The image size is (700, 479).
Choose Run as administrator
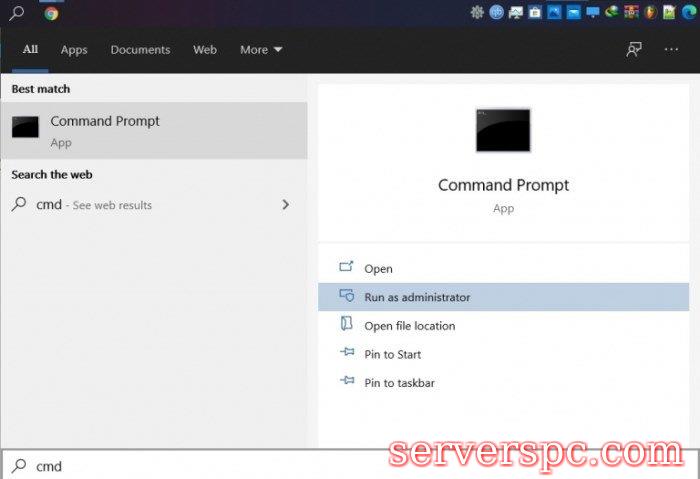coord(417,297)
